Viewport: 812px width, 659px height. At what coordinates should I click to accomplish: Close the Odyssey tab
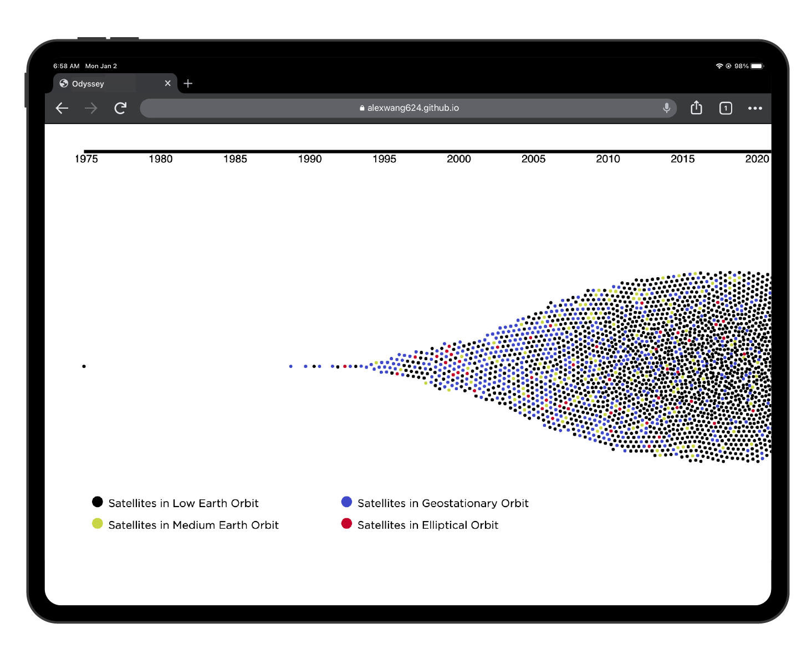tap(167, 83)
